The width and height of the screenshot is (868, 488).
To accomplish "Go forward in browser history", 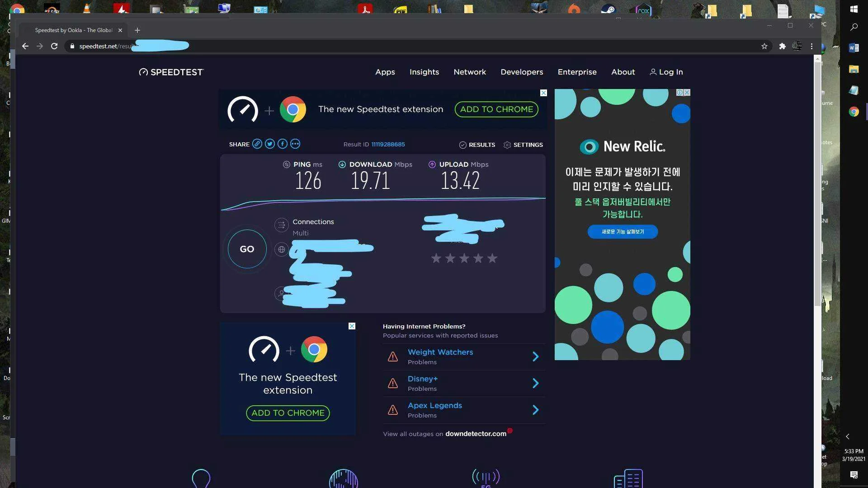I will (40, 46).
